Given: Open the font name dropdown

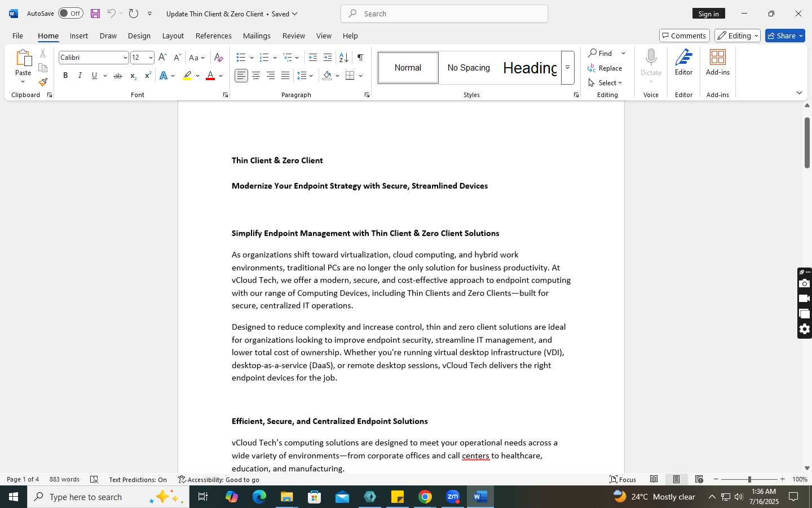Looking at the screenshot, I should coord(125,58).
